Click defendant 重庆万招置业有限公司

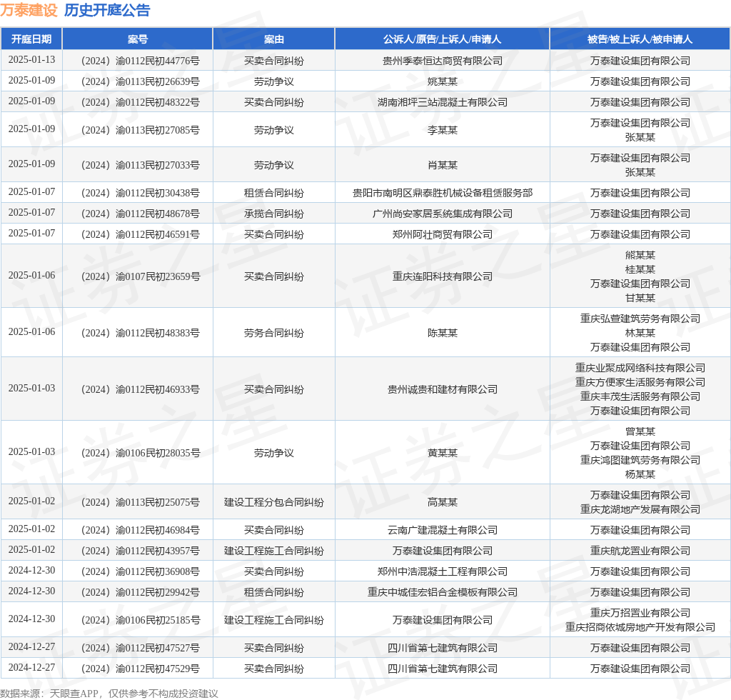640,613
